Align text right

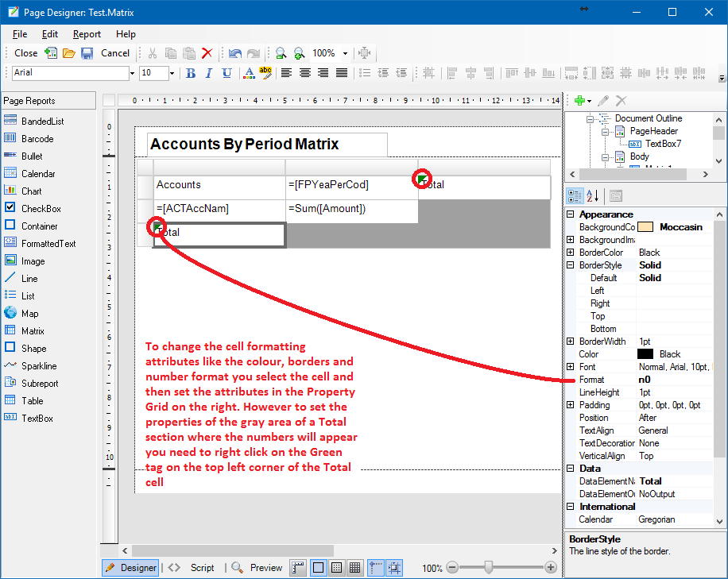coord(323,73)
